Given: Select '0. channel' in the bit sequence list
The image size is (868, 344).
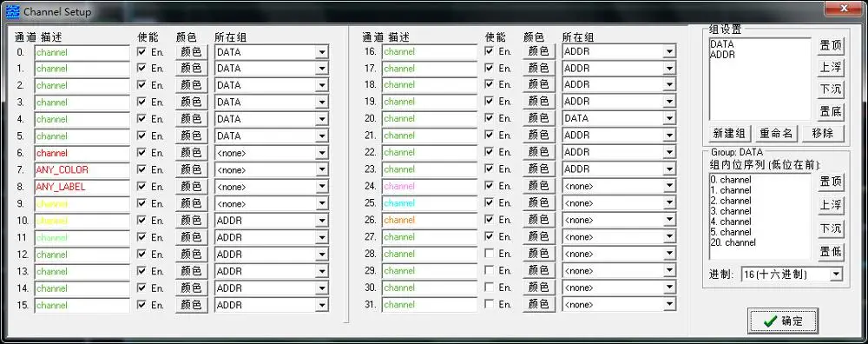Looking at the screenshot, I should [731, 180].
